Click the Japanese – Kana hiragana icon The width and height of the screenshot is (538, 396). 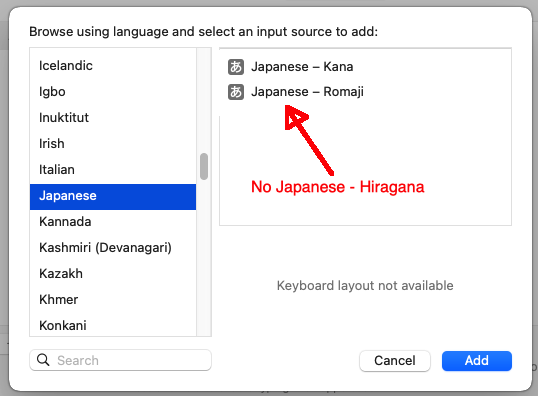click(x=236, y=67)
